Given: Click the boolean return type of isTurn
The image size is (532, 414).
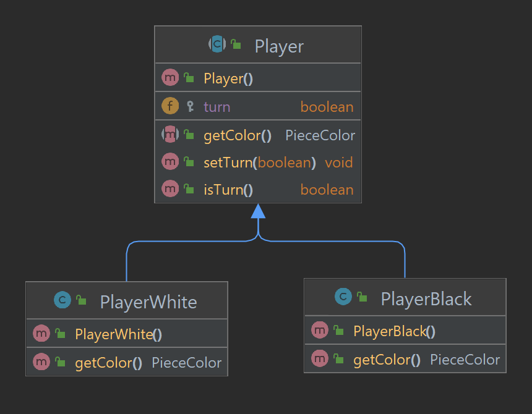Looking at the screenshot, I should [x=327, y=189].
